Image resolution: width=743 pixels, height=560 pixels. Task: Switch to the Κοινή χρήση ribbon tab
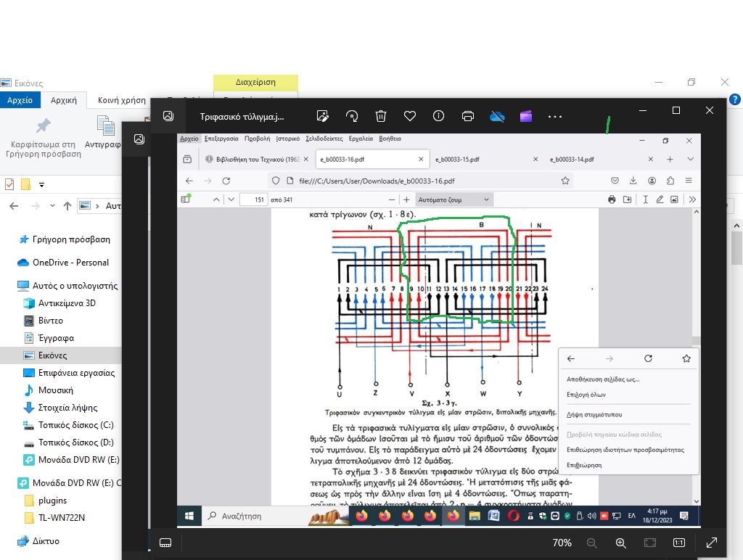pos(122,100)
